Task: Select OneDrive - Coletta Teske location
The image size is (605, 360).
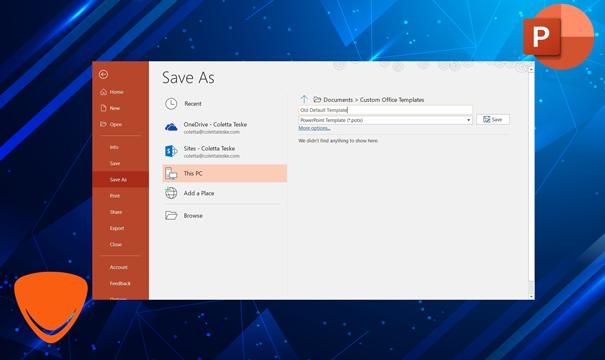Action: coord(225,127)
